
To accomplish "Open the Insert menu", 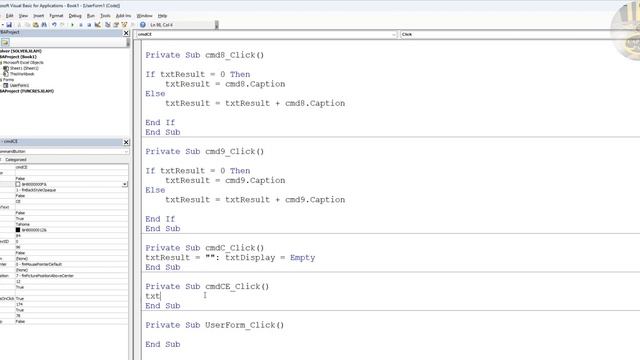I will click(38, 16).
